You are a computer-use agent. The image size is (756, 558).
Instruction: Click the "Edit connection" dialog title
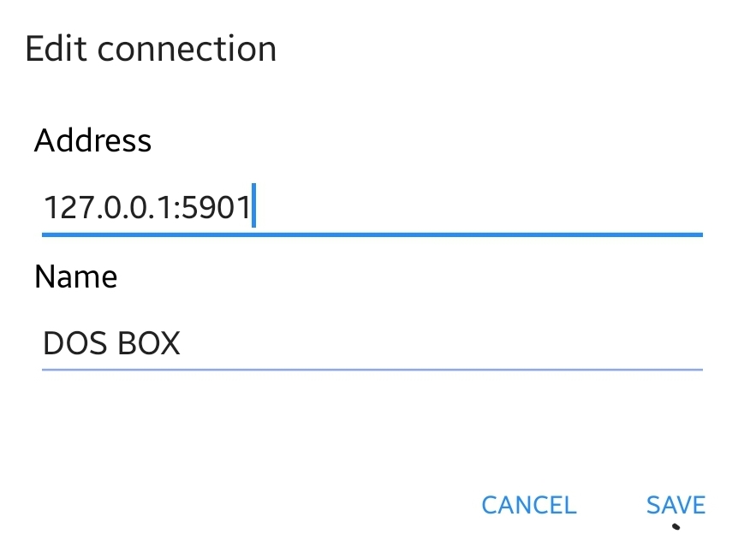coord(151,49)
